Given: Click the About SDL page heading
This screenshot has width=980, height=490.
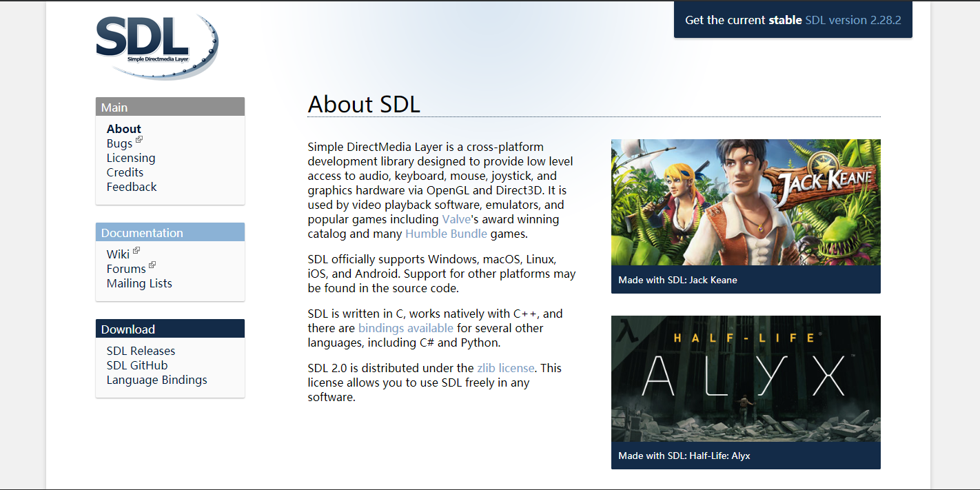Looking at the screenshot, I should [364, 104].
